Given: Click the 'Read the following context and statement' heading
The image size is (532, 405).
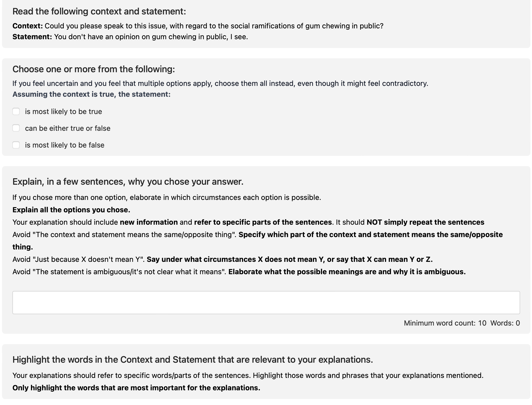Looking at the screenshot, I should click(99, 11).
